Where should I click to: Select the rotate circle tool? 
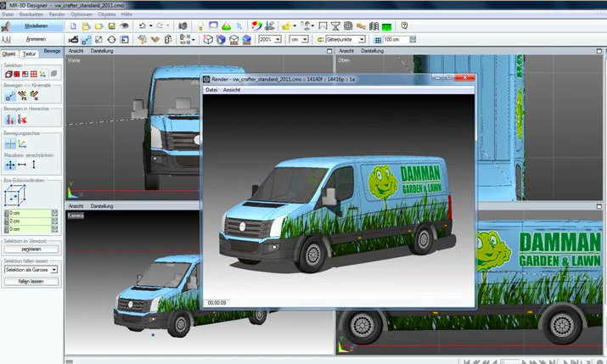(x=111, y=40)
